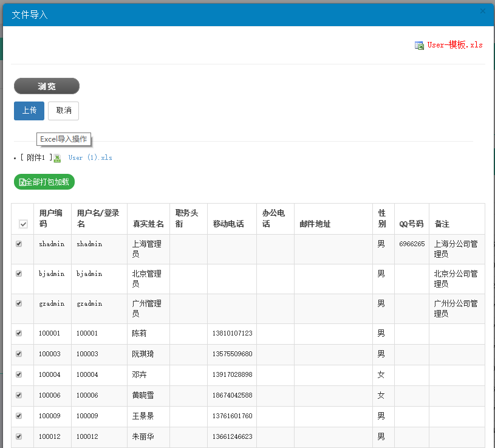The image size is (495, 448).
Task: Click phone number 13575509680
Action: point(233,354)
